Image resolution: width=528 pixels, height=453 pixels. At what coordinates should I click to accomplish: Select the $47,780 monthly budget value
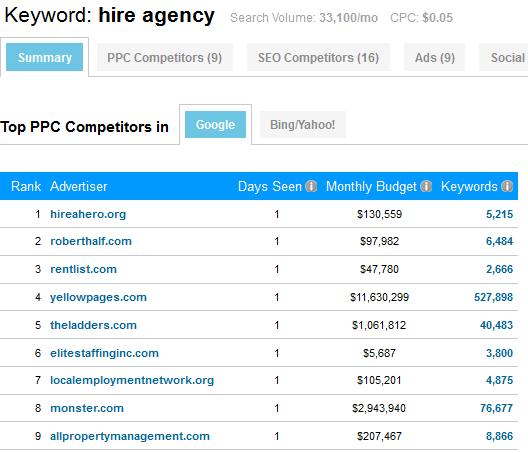pyautogui.click(x=380, y=269)
